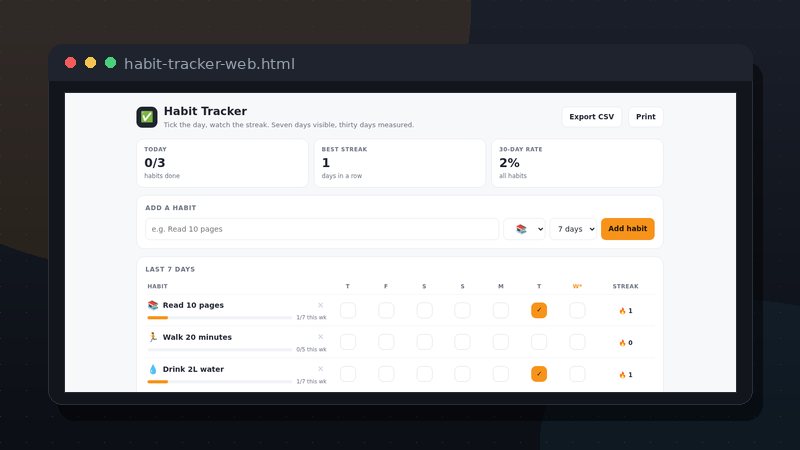The image size is (800, 450).
Task: Click the 30-Day Rate 2% card
Action: [x=577, y=163]
